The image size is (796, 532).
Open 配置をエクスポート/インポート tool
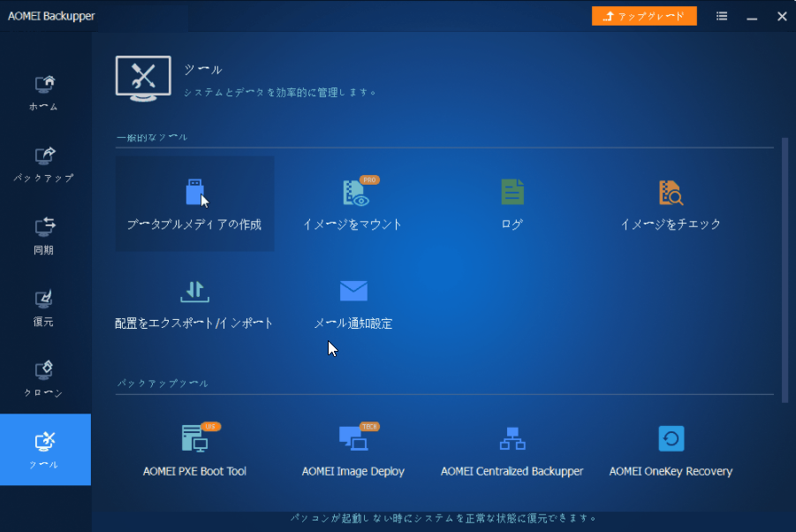click(194, 304)
